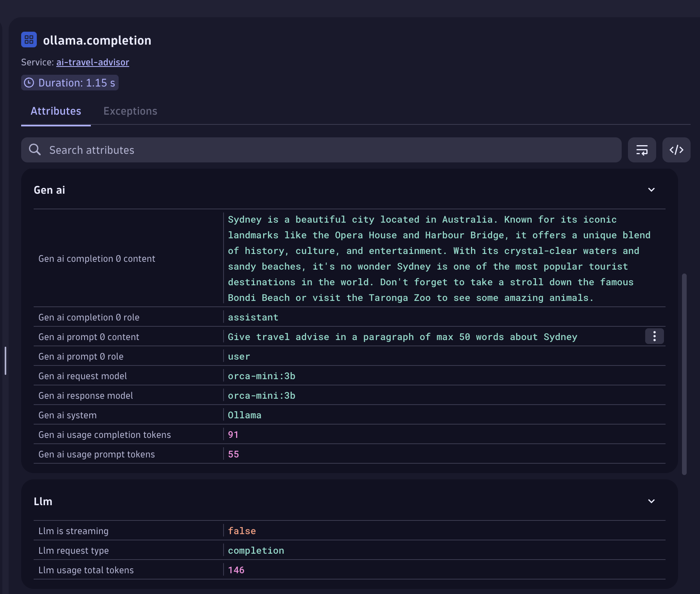Click the 'Gen ai completion 0 role' label
The image size is (700, 594).
tap(89, 317)
